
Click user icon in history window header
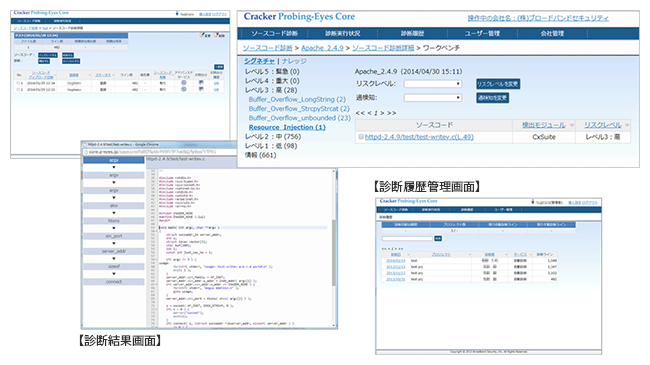coord(533,202)
